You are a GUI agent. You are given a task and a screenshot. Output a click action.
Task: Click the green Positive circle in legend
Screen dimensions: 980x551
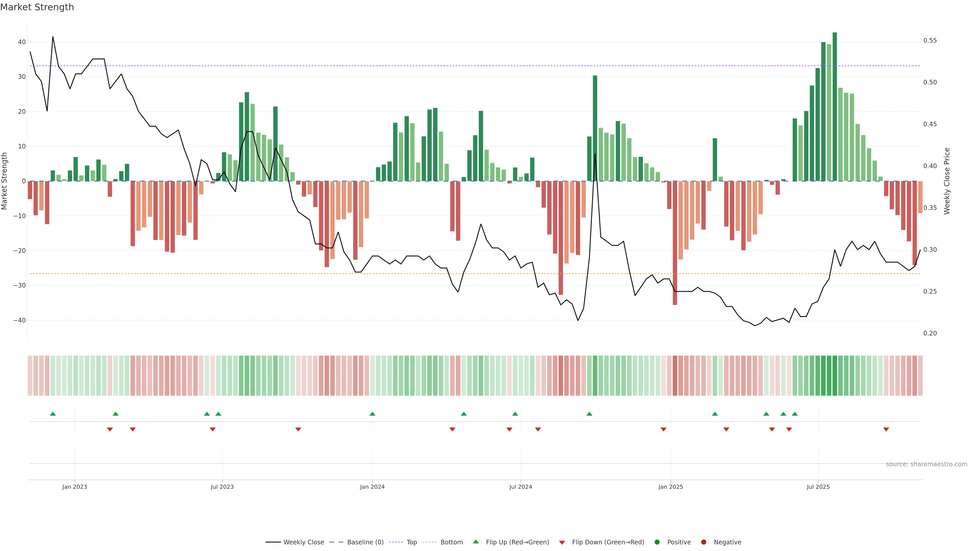pyautogui.click(x=657, y=542)
